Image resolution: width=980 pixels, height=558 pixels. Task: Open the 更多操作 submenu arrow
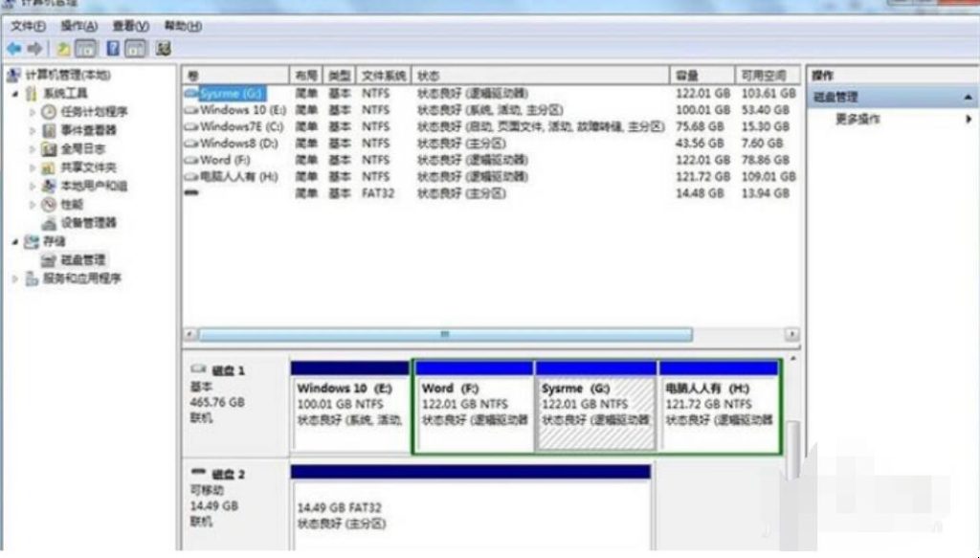(968, 119)
